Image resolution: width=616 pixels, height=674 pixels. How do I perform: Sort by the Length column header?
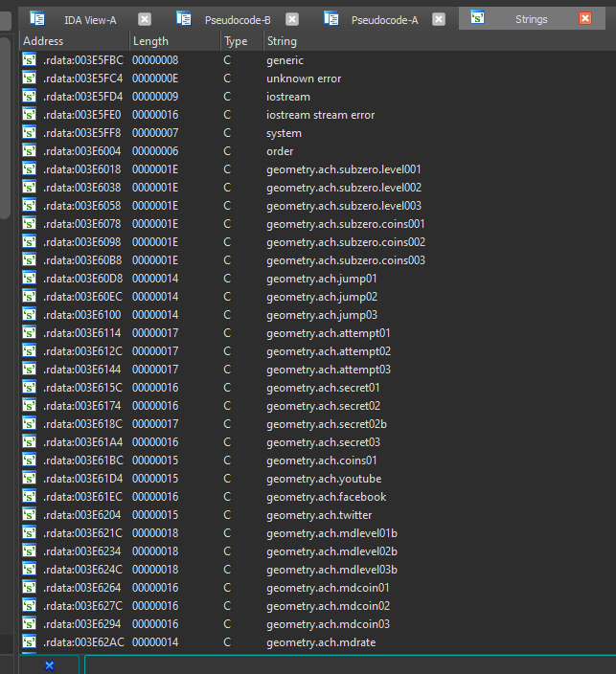click(174, 41)
